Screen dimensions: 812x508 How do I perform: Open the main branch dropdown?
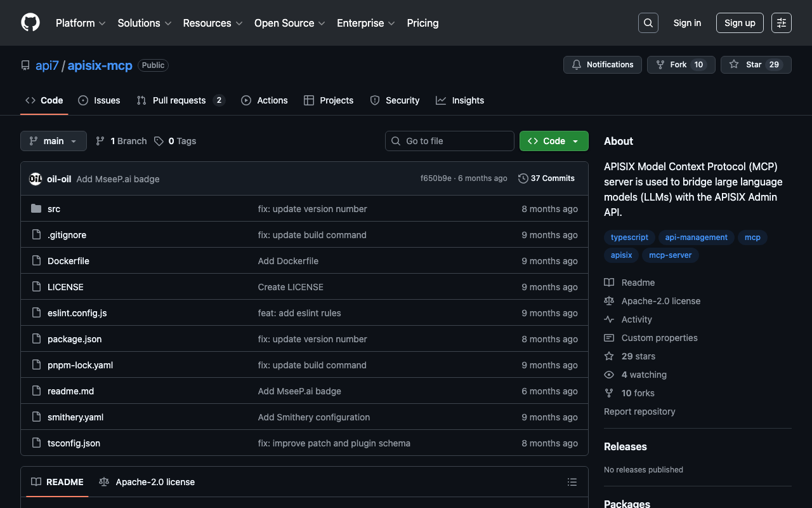tap(53, 141)
